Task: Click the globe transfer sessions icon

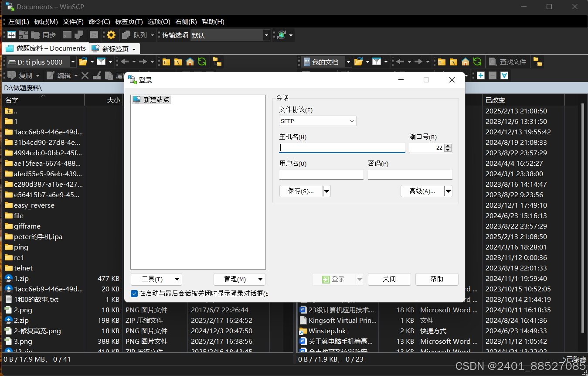Action: [282, 35]
